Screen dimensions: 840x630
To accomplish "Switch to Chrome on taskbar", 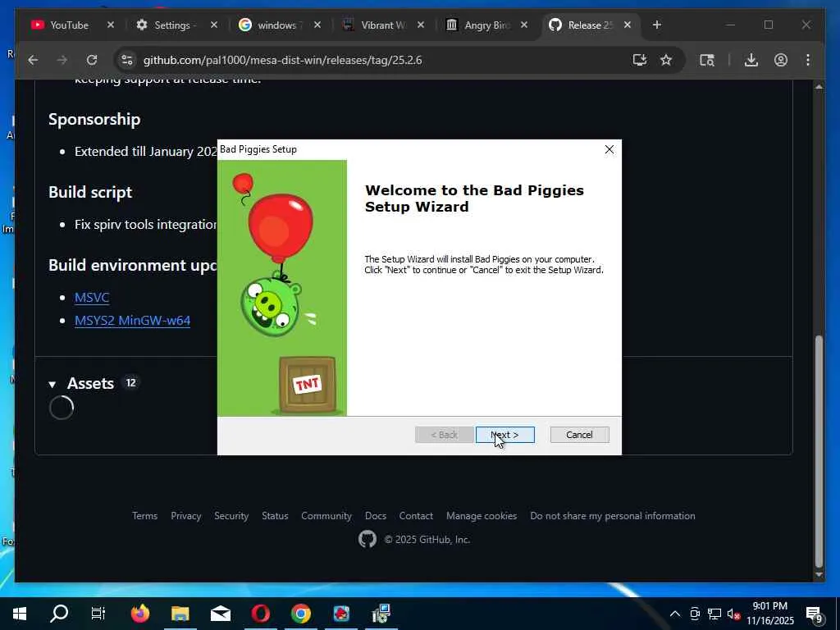I will (300, 614).
